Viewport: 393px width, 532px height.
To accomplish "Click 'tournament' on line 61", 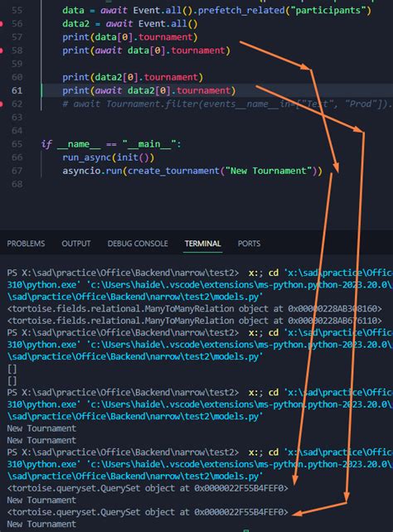I will pos(203,90).
